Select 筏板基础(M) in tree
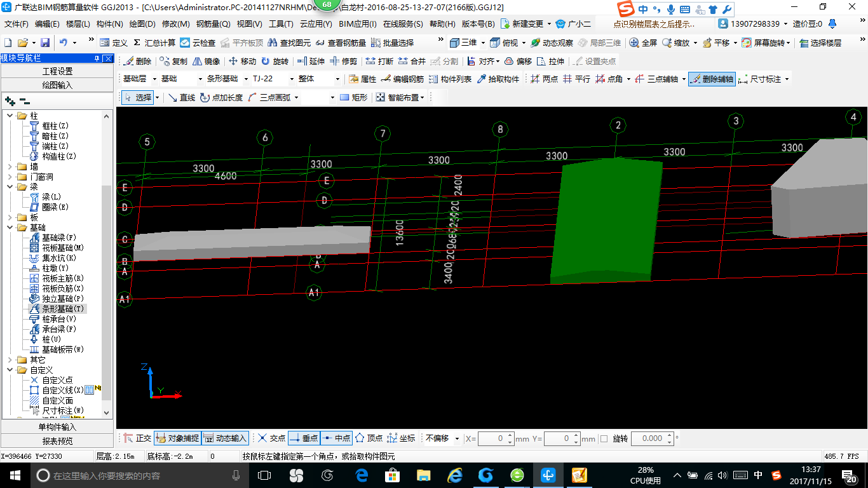The height and width of the screenshot is (488, 868). coord(62,248)
